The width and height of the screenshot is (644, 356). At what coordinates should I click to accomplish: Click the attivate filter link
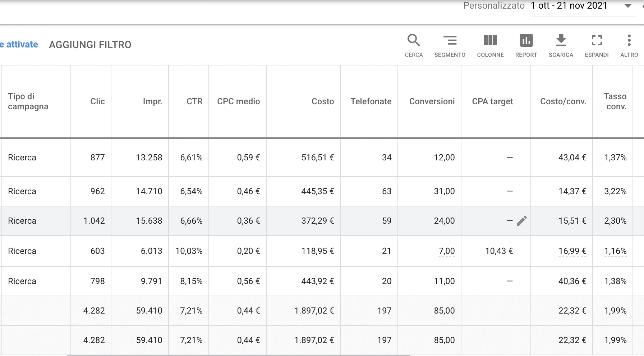tap(19, 45)
